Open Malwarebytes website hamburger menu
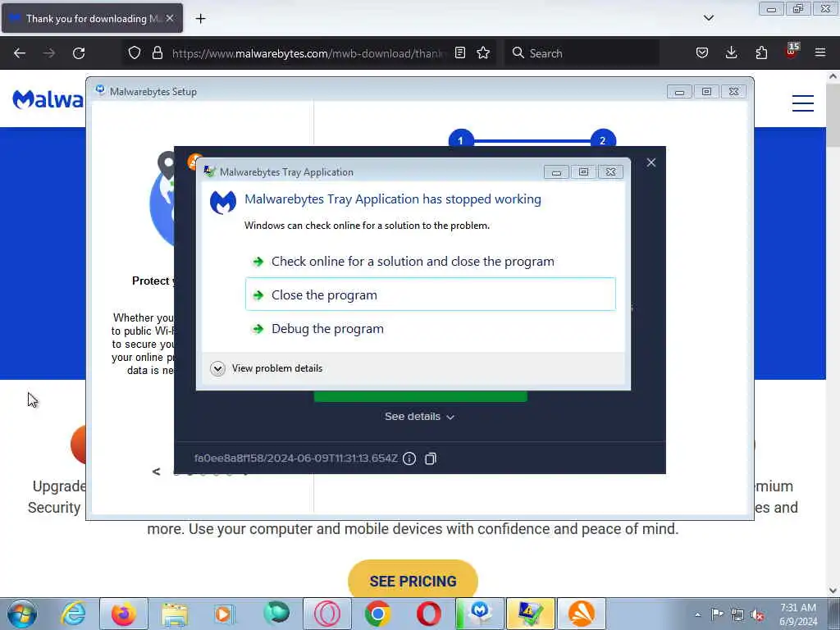Image resolution: width=840 pixels, height=630 pixels. click(x=803, y=103)
